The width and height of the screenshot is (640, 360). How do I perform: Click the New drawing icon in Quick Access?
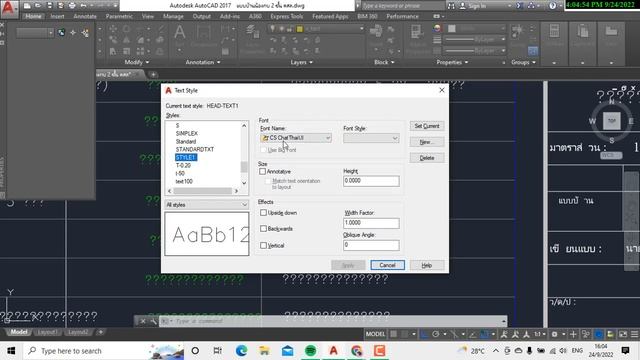(x=27, y=6)
